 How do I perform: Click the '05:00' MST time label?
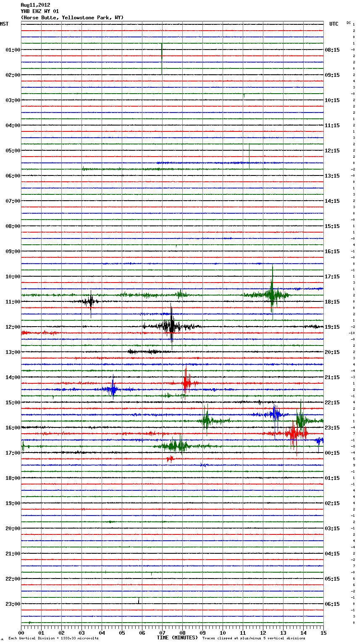pos(13,151)
